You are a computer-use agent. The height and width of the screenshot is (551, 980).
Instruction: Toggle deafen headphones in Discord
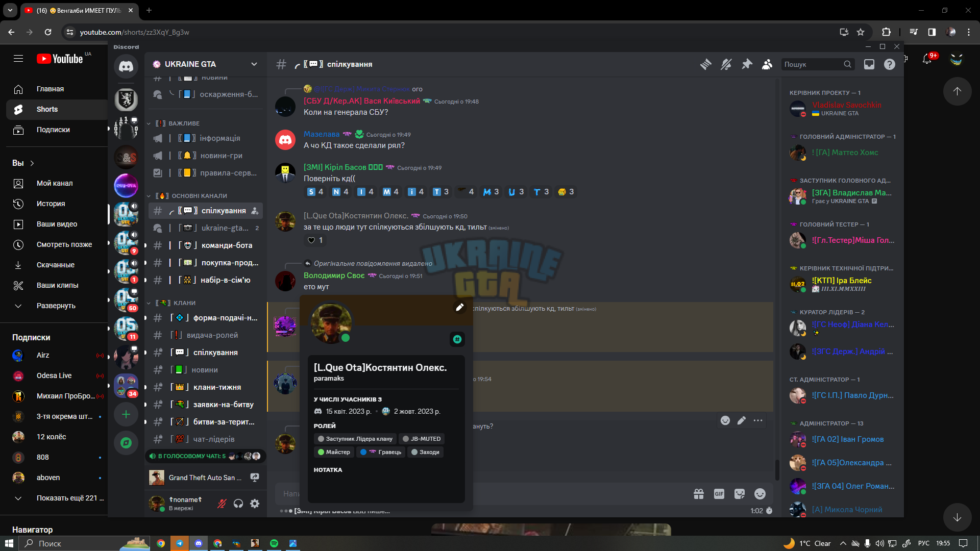pos(238,504)
